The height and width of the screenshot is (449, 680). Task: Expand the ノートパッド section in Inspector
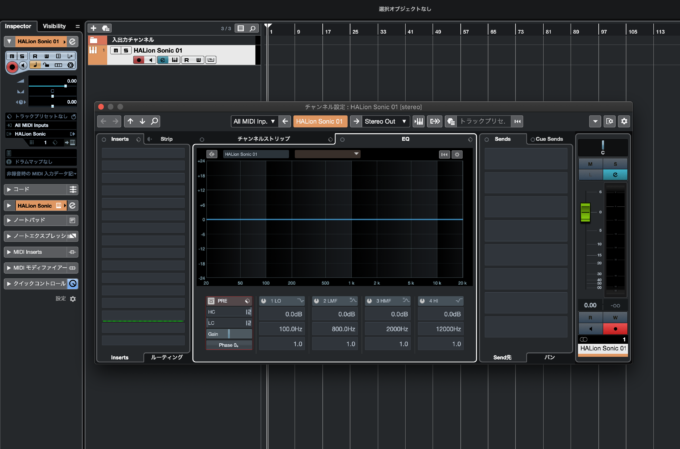pos(9,220)
